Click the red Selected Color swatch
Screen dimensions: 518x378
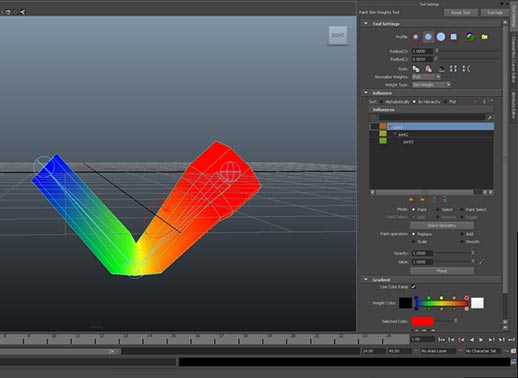pyautogui.click(x=422, y=321)
